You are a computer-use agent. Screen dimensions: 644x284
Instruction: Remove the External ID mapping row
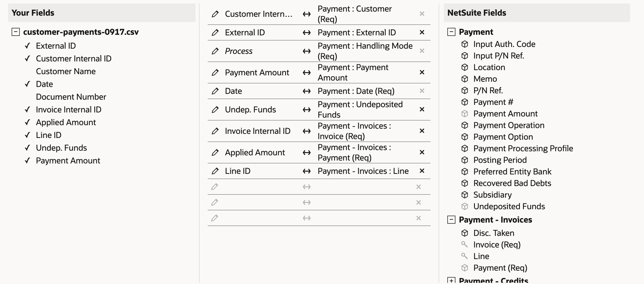pos(422,32)
